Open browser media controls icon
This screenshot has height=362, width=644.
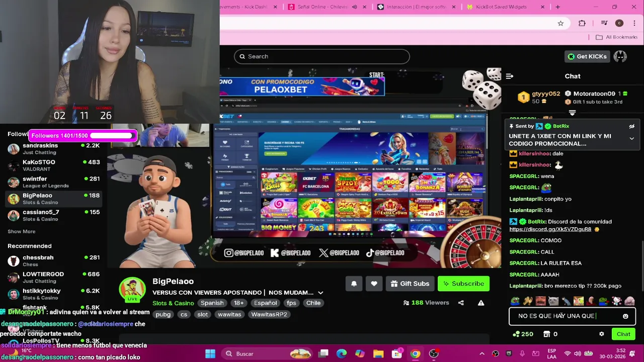pos(604,23)
